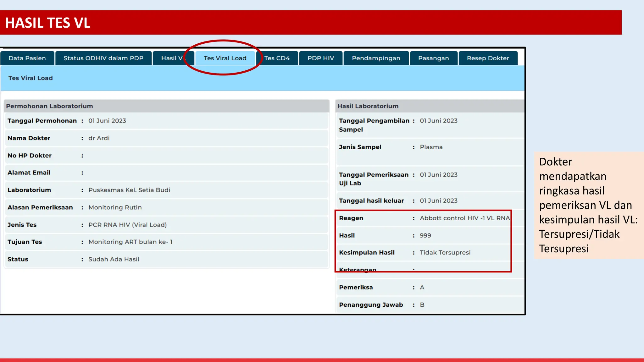Click the Permohonan Laboratorium panel header

pyautogui.click(x=49, y=106)
